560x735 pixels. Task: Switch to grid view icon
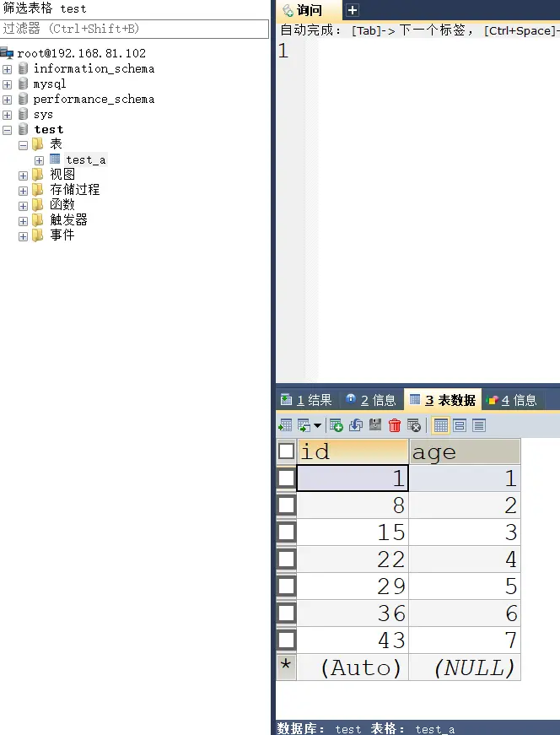441,425
